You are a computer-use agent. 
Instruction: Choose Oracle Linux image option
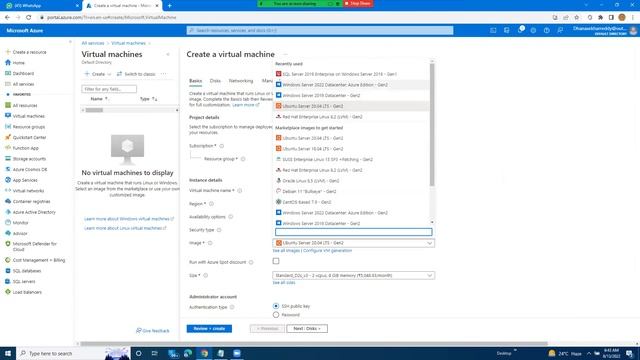pyautogui.click(x=351, y=180)
